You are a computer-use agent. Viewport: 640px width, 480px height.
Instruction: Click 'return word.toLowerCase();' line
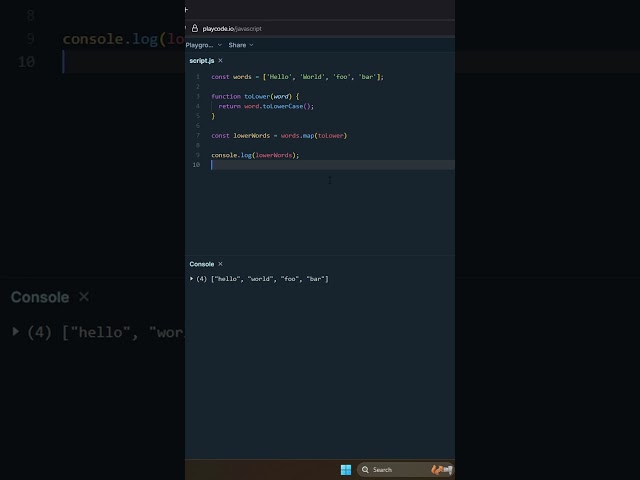[266, 106]
